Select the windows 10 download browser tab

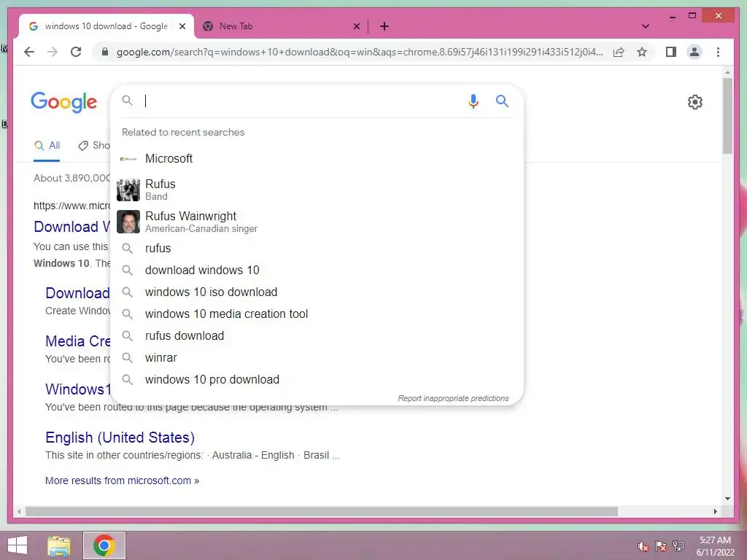click(x=106, y=26)
